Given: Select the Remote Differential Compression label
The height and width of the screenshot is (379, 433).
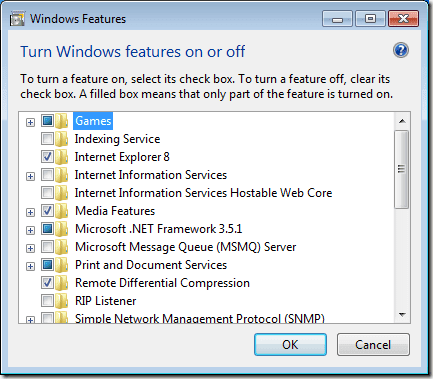Looking at the screenshot, I should (x=162, y=283).
